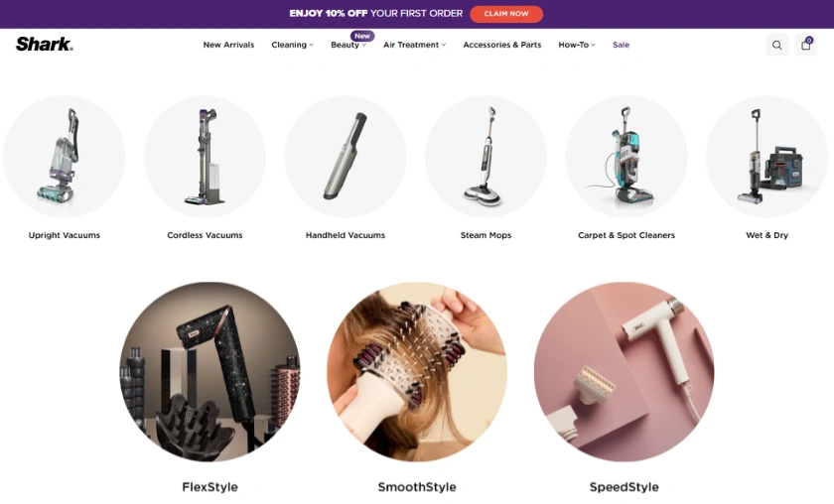Click the Shark logo
The image size is (834, 504).
coord(45,44)
